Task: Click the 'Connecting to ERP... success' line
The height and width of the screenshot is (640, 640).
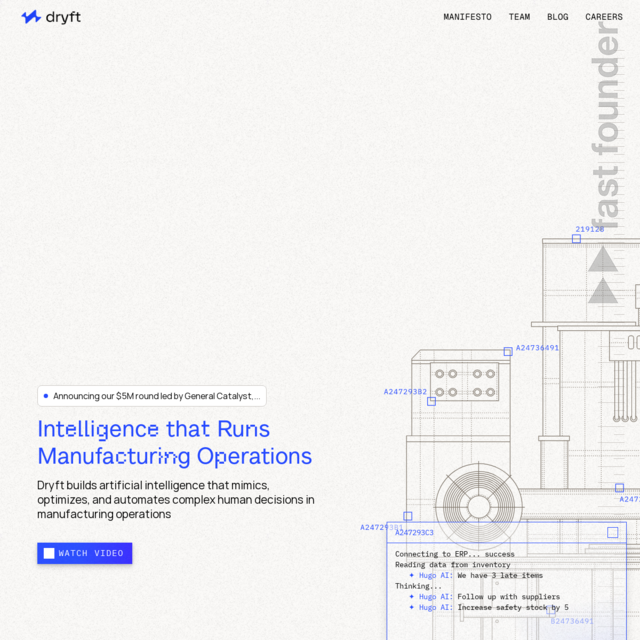Action: click(454, 554)
